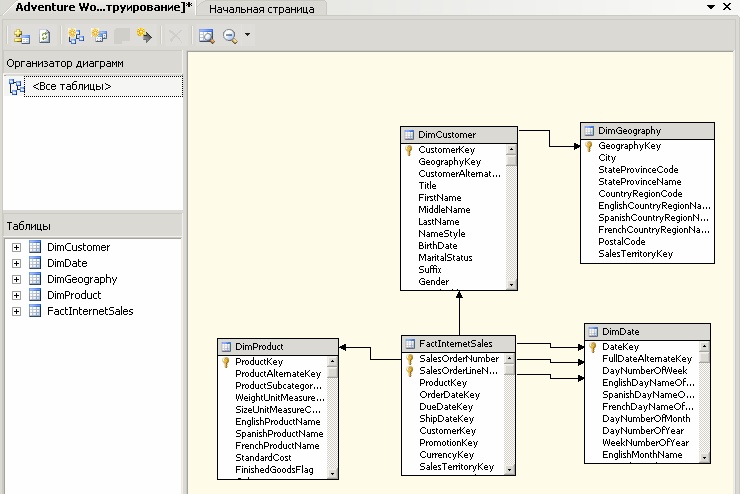Select the MaritalStatus column in DimCustomer
This screenshot has width=740, height=494.
click(445, 258)
